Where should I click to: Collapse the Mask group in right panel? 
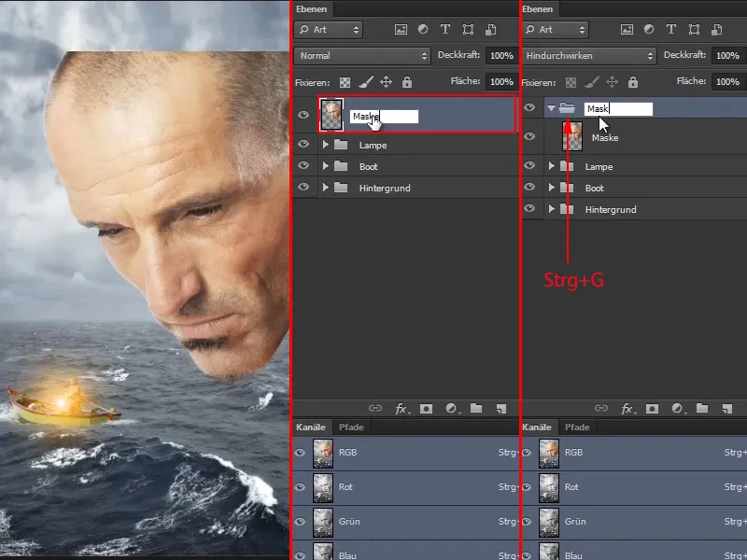pyautogui.click(x=551, y=108)
